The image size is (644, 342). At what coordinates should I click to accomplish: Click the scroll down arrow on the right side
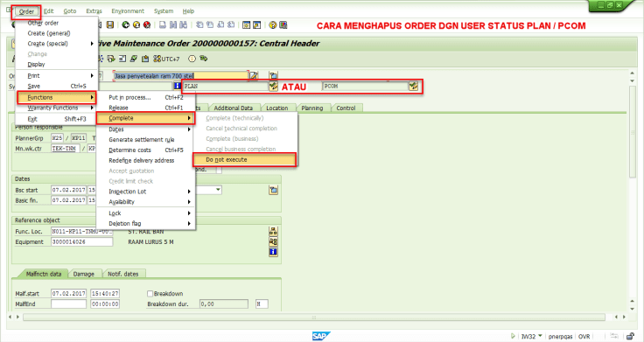[x=632, y=309]
